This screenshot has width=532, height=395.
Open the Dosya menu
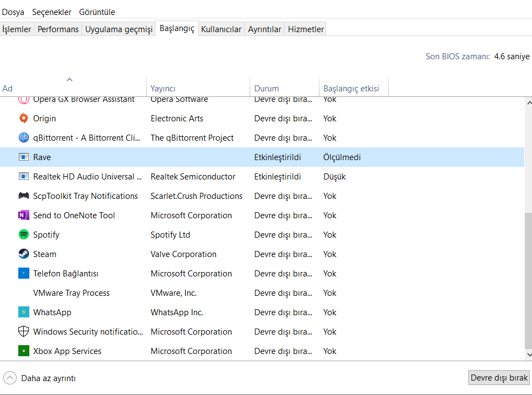point(13,12)
